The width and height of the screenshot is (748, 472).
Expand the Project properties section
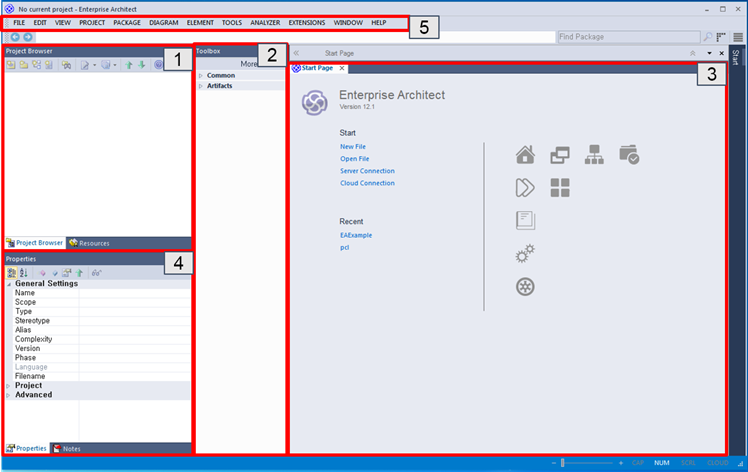click(8, 386)
